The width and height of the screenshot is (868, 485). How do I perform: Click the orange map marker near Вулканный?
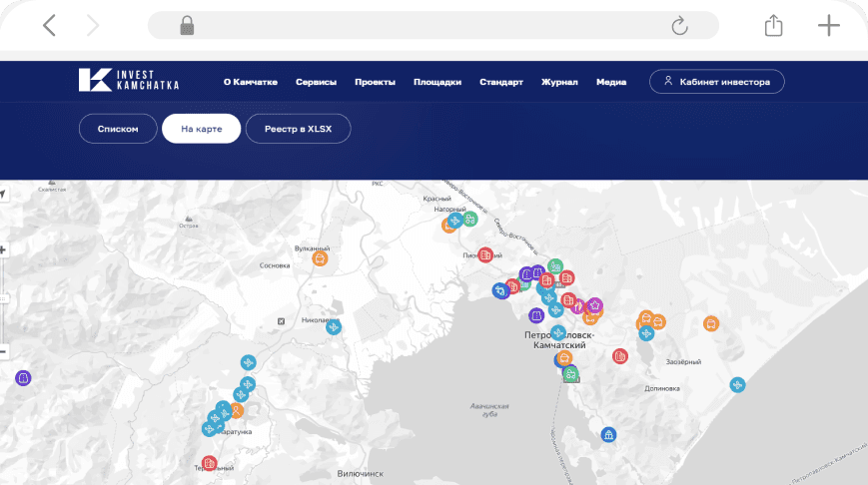(320, 259)
